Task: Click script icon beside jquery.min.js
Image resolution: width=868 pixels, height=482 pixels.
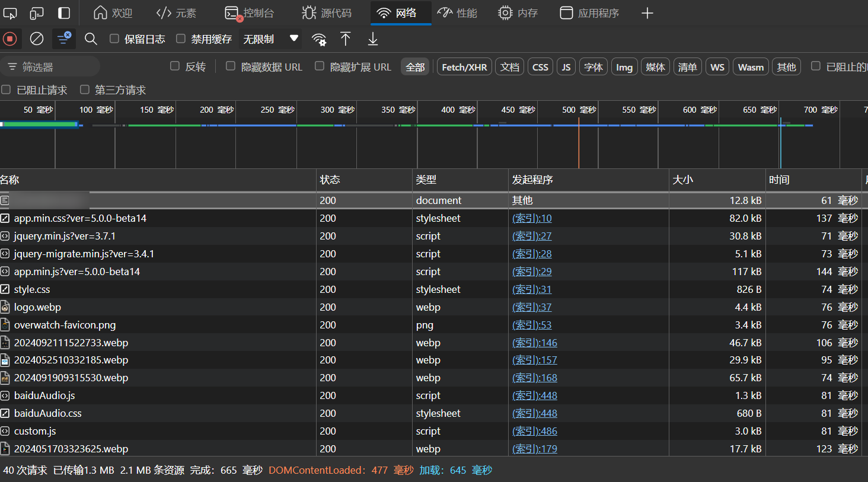Action: [5, 236]
